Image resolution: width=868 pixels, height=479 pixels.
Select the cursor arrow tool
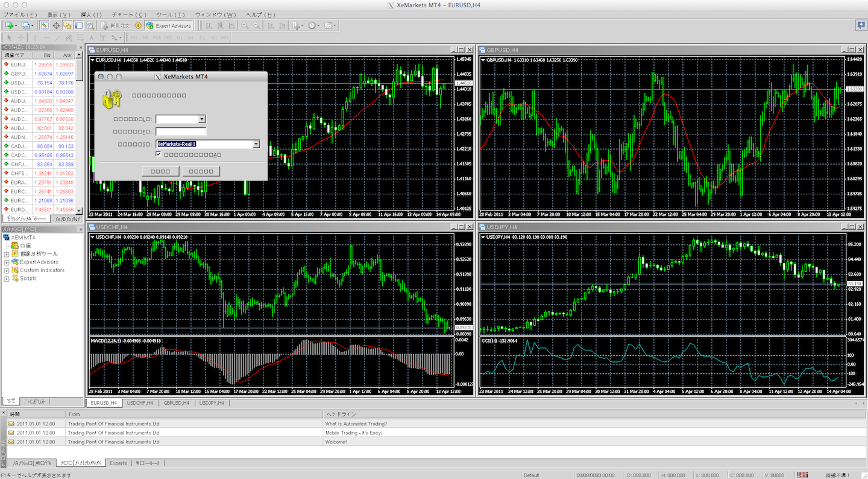tap(10, 37)
